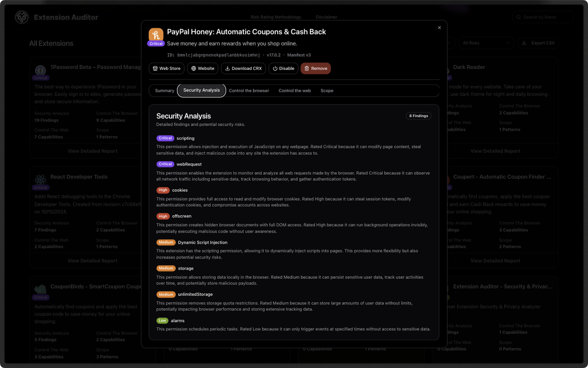Open the Disclaimer link
The image size is (588, 368).
[x=327, y=17]
